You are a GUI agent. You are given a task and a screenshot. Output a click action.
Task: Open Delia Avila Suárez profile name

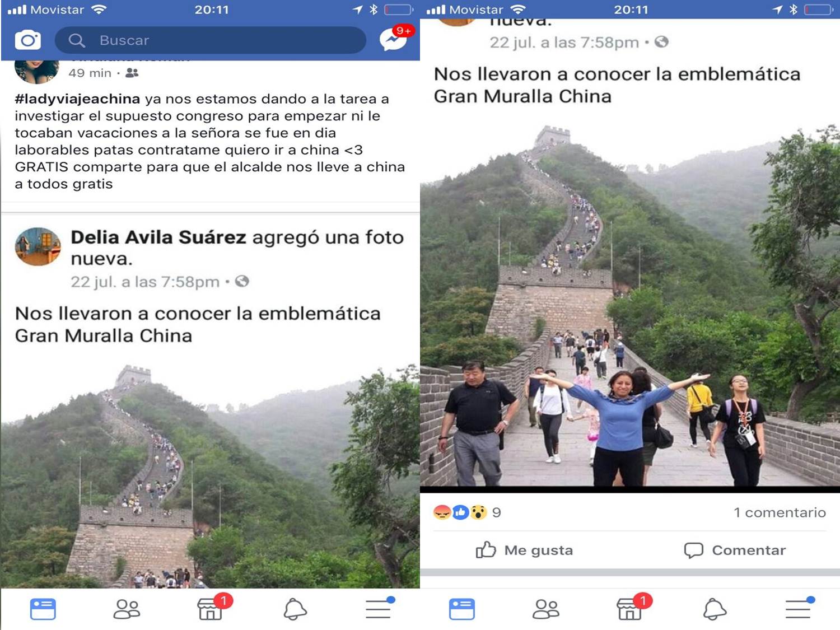coord(158,237)
